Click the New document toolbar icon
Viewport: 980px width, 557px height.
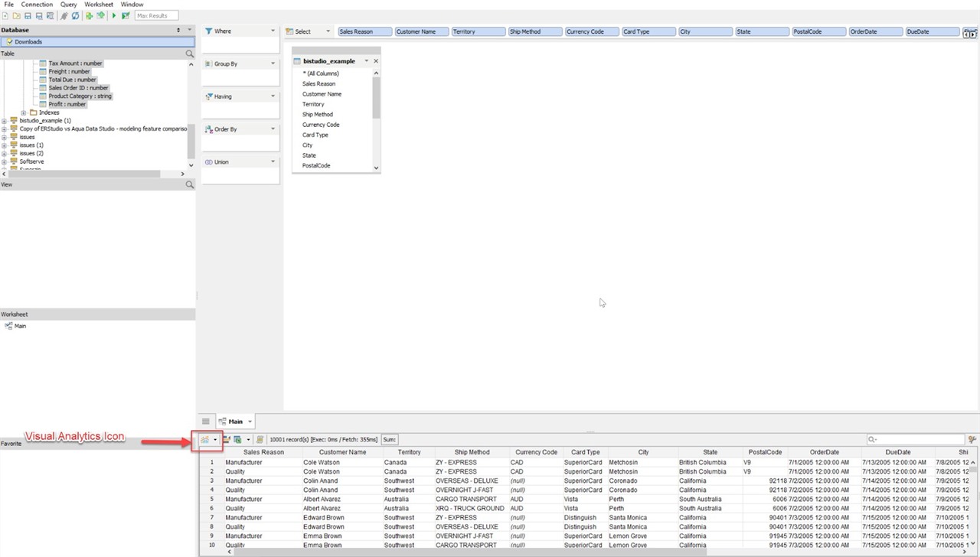[5, 16]
